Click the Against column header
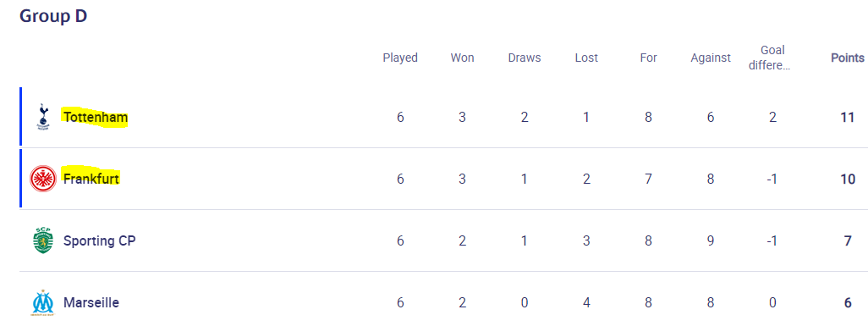 point(711,58)
